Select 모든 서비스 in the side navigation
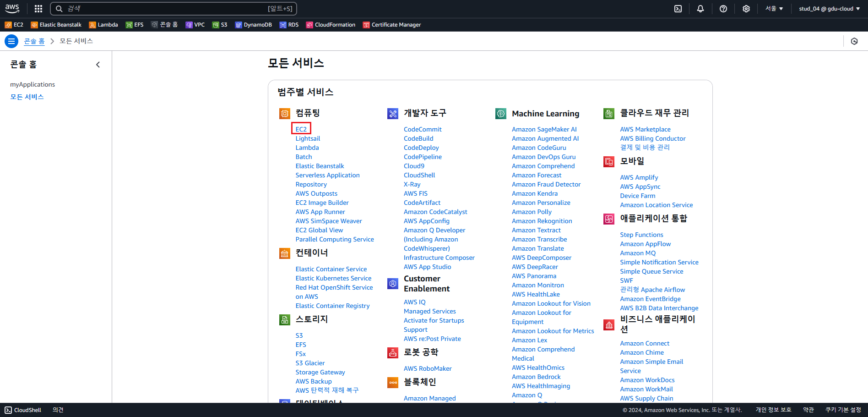Screen dimensions: 868x417 click(27, 97)
